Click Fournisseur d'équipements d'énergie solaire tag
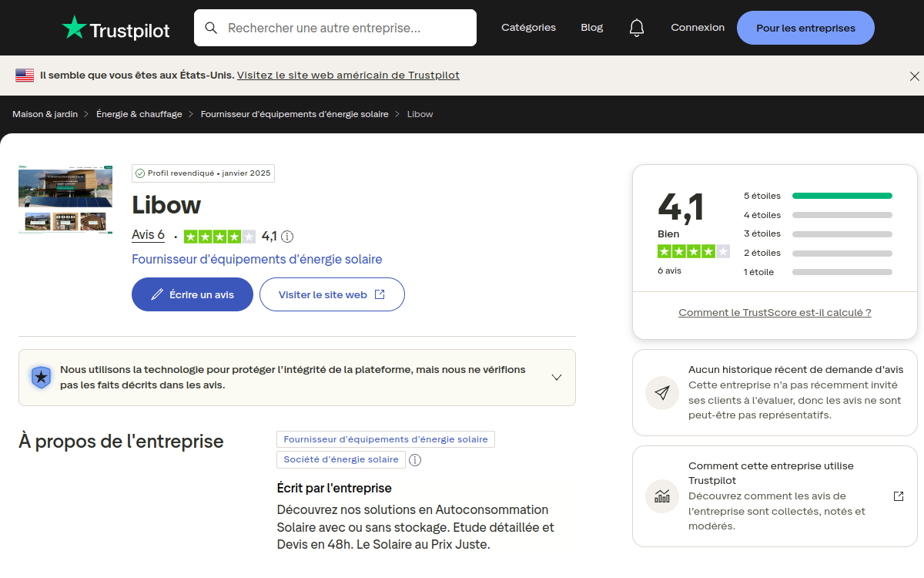Screen dimensions: 924x578 point(386,439)
